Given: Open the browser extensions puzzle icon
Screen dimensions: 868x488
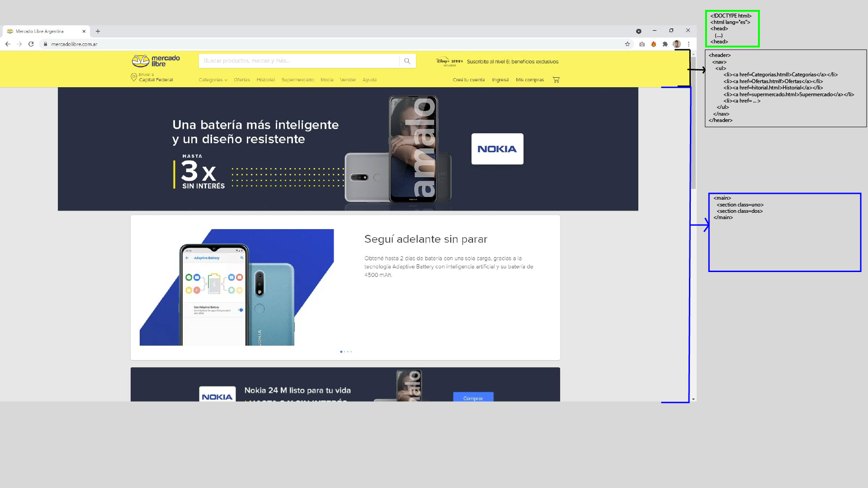Looking at the screenshot, I should (x=665, y=44).
